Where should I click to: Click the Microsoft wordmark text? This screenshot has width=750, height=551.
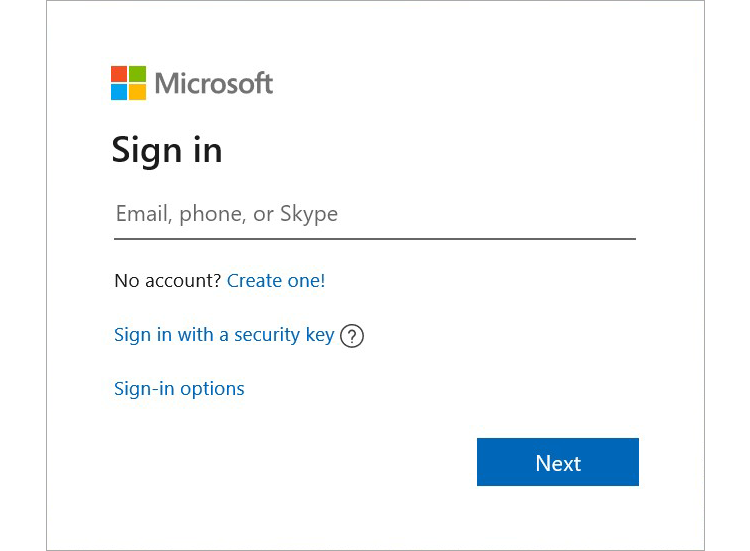pyautogui.click(x=214, y=83)
